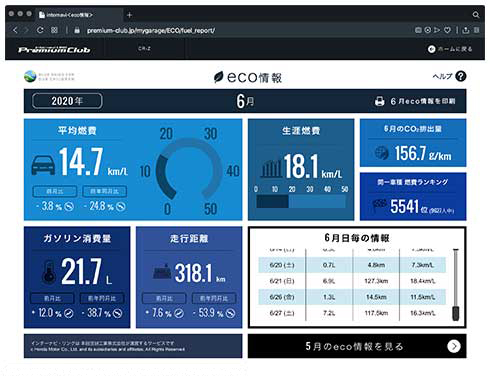Viewport: 490px width, 381px height.
Task: Click the trend arrow icon next to -53.9%
Action: coord(231,313)
